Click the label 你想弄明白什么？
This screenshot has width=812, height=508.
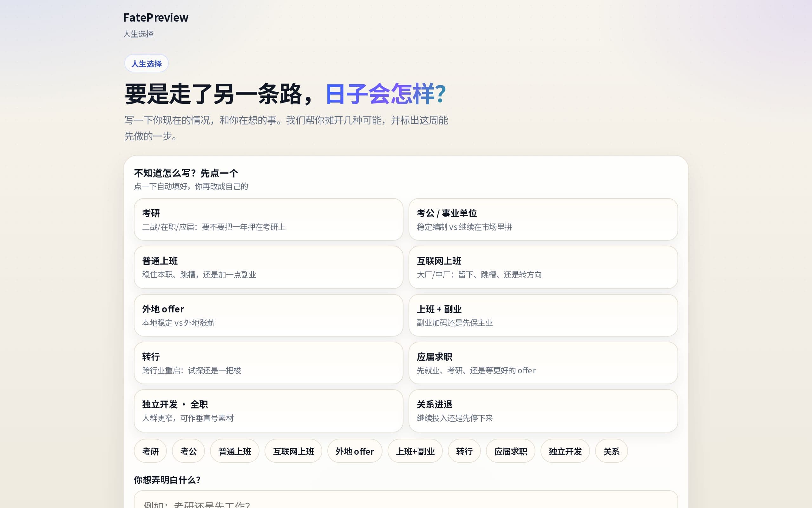coord(167,480)
